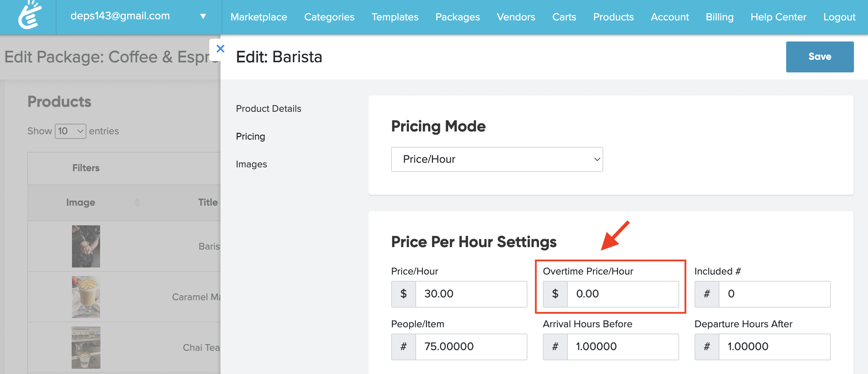Click the hand logo icon
Screen dimensions: 868x374
pos(29,15)
